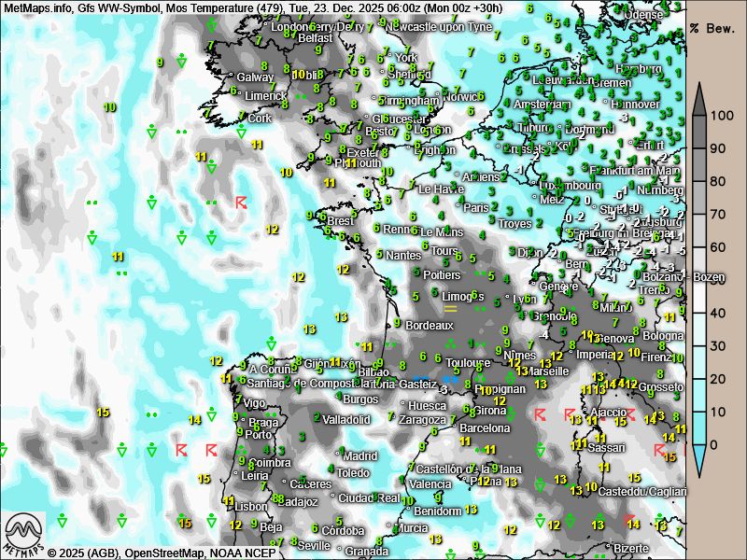Click the Valladolid city label
Image resolution: width=747 pixels, height=560 pixels.
346,420
